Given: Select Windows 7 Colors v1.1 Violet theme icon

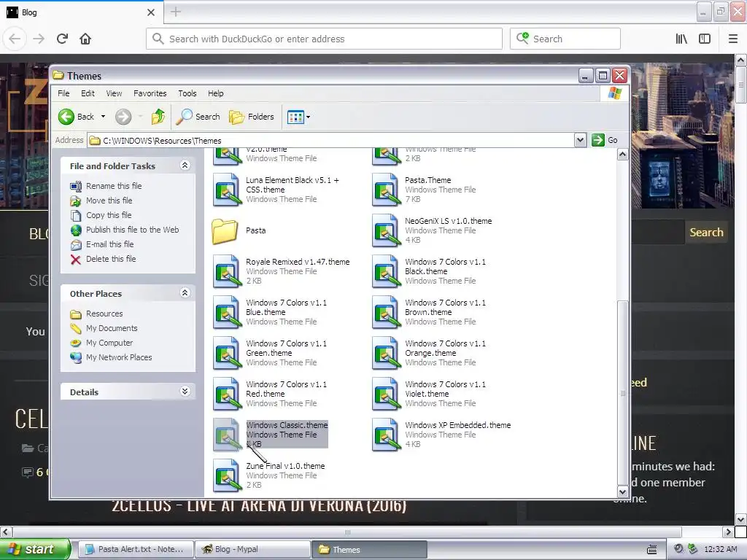Looking at the screenshot, I should click(386, 394).
